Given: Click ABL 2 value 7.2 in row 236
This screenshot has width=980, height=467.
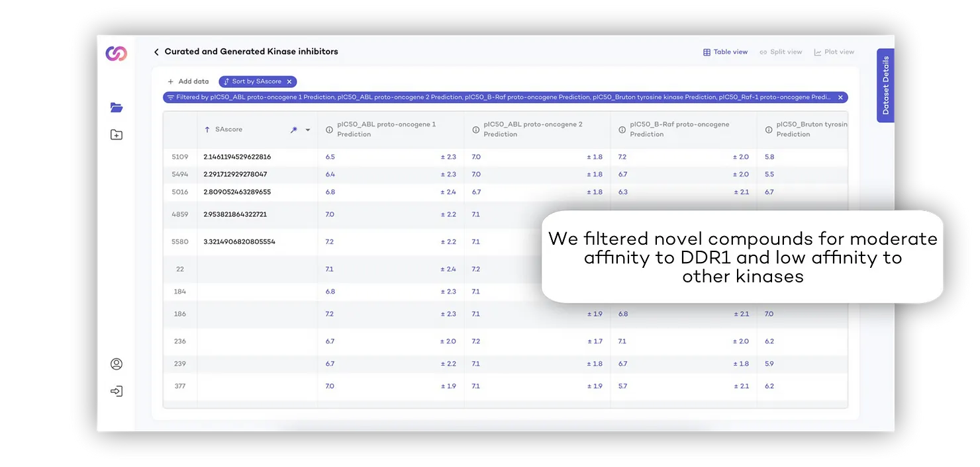Looking at the screenshot, I should [475, 341].
